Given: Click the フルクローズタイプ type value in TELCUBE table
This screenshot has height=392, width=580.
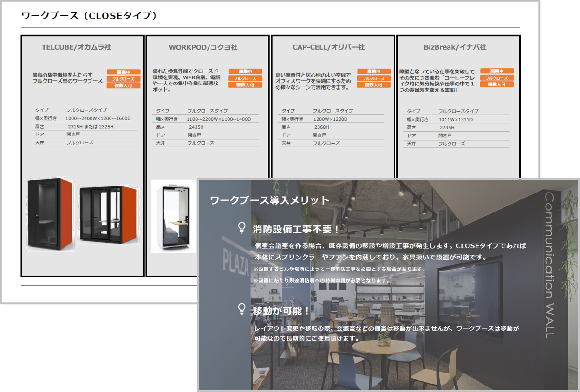Looking at the screenshot, I should click(x=86, y=110).
